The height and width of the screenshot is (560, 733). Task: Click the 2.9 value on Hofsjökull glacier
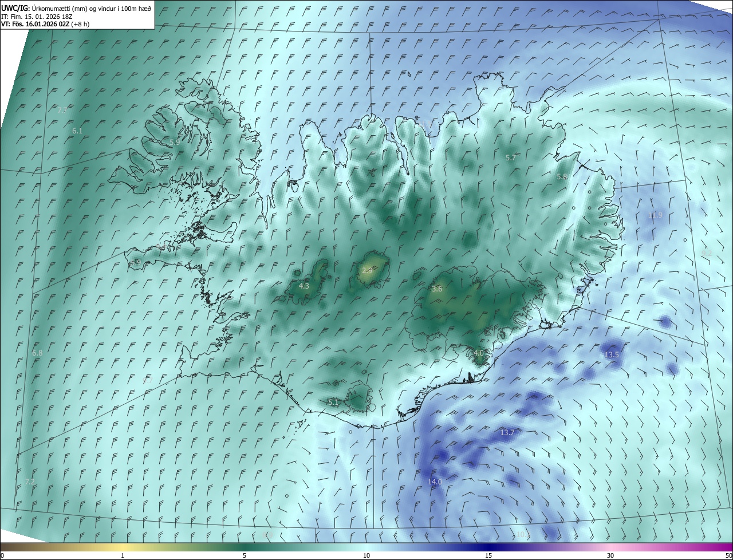click(368, 270)
